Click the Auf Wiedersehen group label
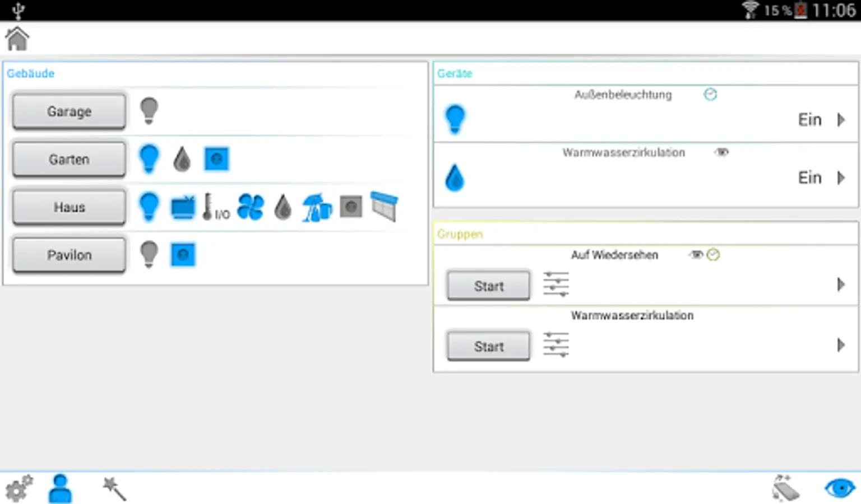 click(614, 255)
